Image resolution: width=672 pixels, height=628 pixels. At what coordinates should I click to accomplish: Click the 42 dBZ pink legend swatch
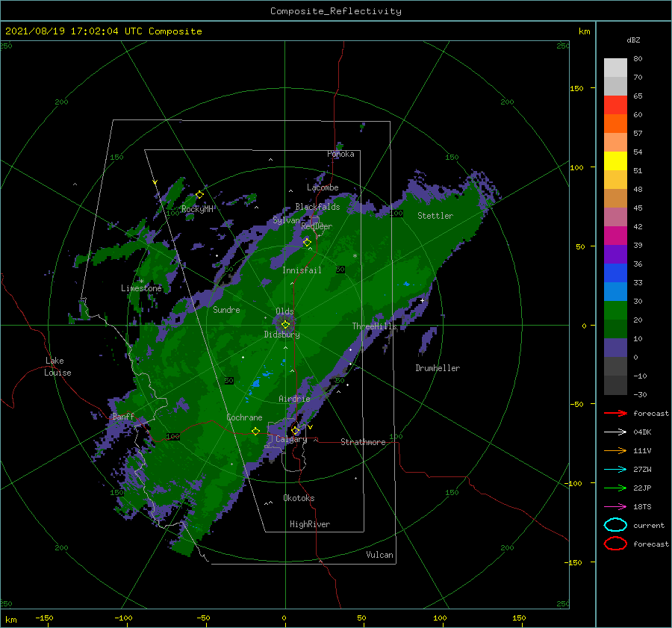click(x=615, y=235)
